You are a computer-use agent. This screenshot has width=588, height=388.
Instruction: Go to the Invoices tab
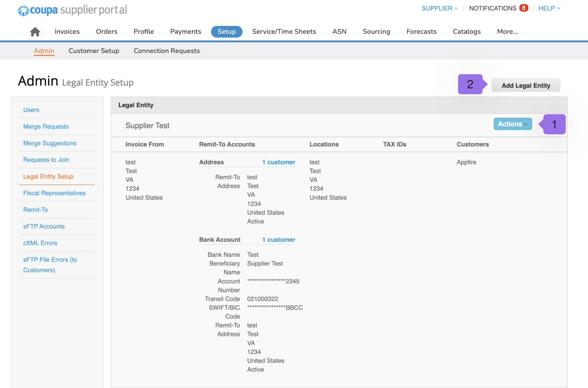point(67,32)
